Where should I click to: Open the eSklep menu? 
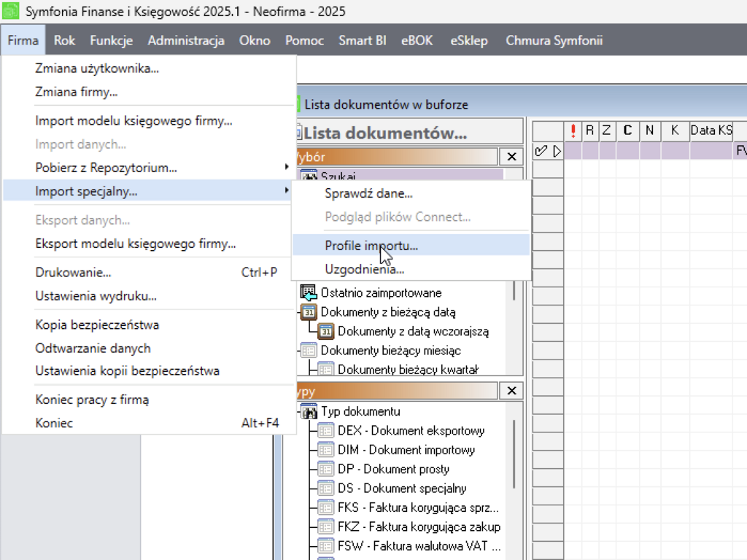point(469,41)
